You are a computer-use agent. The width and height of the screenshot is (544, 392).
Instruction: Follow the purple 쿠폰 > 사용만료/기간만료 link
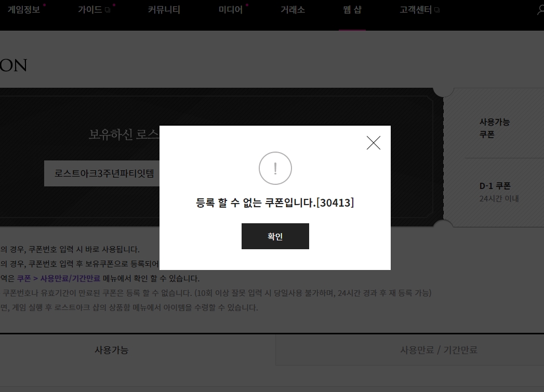(58, 278)
